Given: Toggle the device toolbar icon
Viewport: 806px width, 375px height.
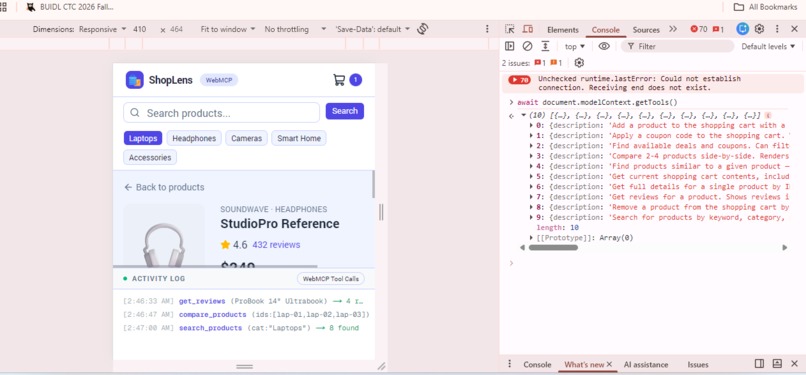Looking at the screenshot, I should (x=527, y=29).
